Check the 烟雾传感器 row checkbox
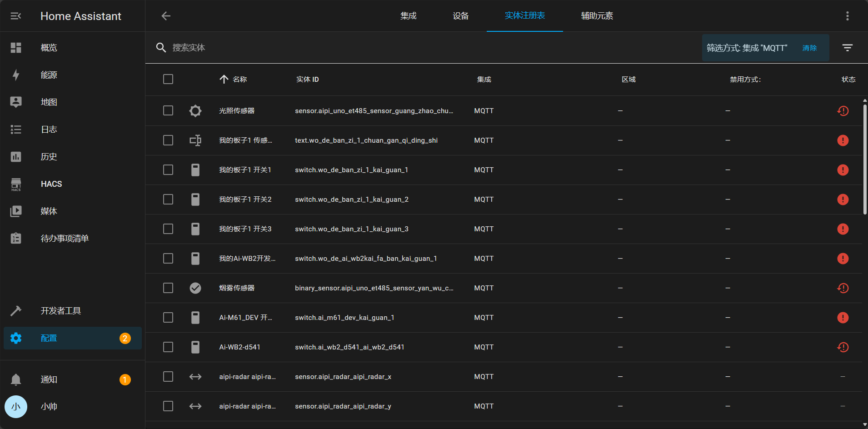The image size is (868, 429). coord(168,288)
